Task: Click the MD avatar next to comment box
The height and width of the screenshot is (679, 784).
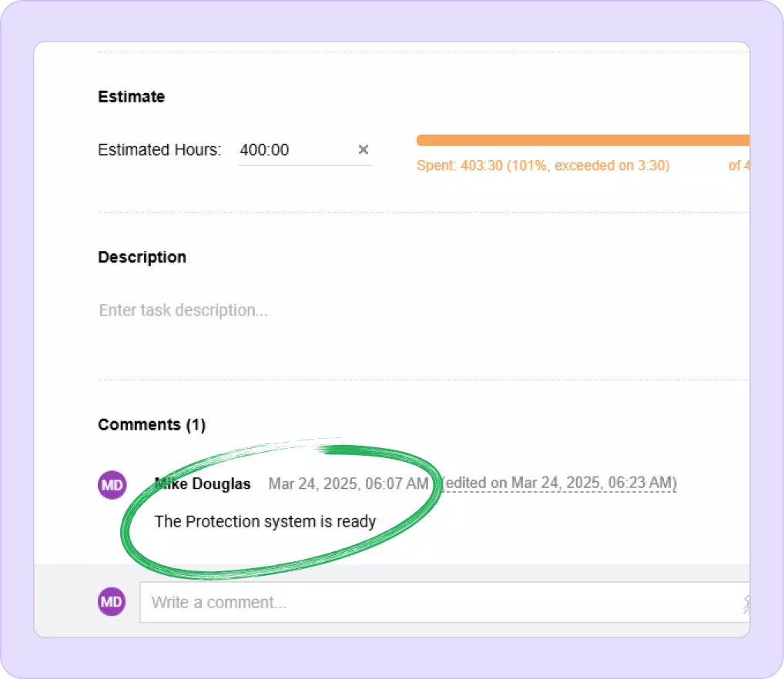Action: [x=112, y=601]
